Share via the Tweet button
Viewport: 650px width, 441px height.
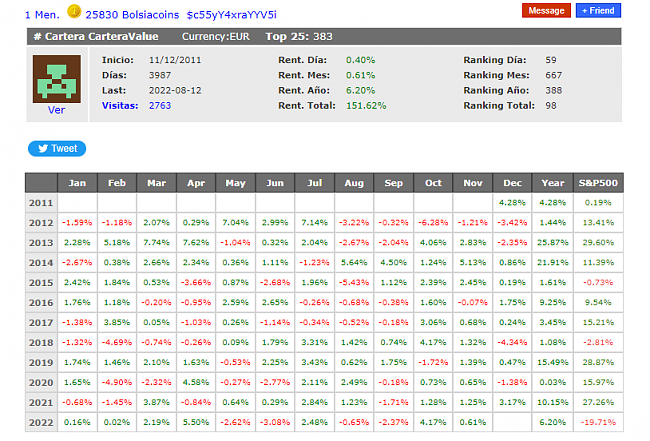coord(57,148)
